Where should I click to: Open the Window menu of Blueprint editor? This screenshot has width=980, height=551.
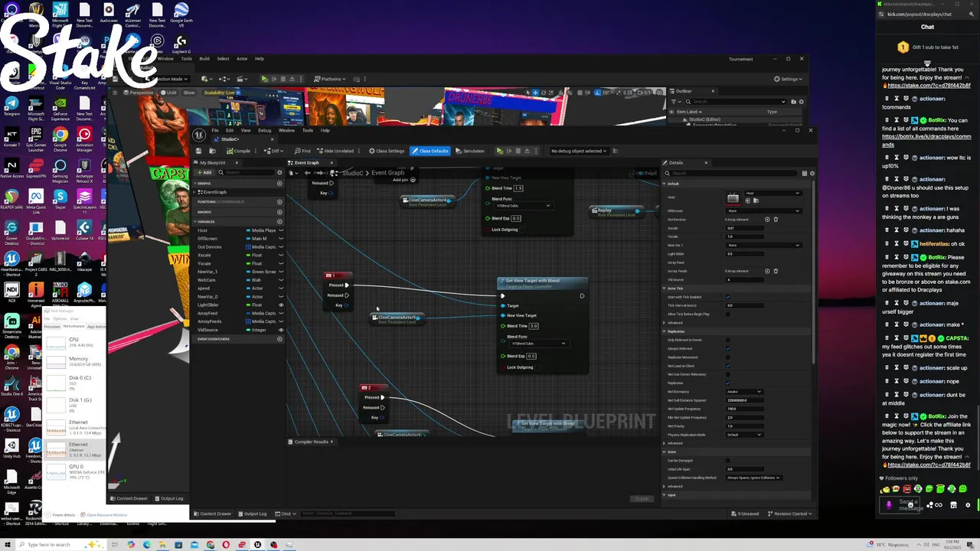[286, 130]
